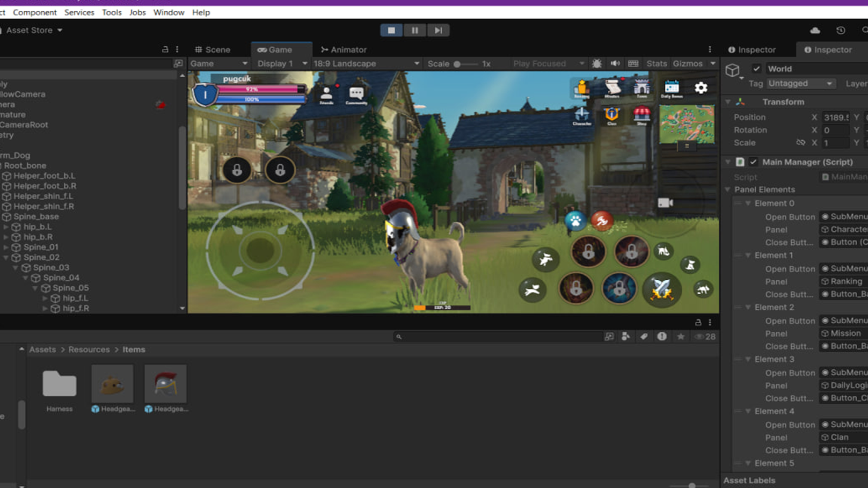Screen dimensions: 868x488
Task: Pause the game with the Pause button
Action: pyautogui.click(x=415, y=31)
